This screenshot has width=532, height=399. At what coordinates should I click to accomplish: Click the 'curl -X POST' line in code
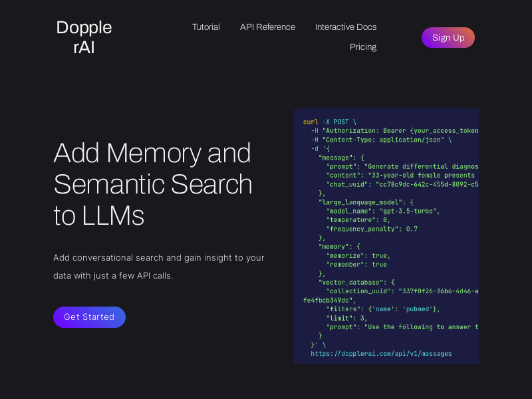330,122
